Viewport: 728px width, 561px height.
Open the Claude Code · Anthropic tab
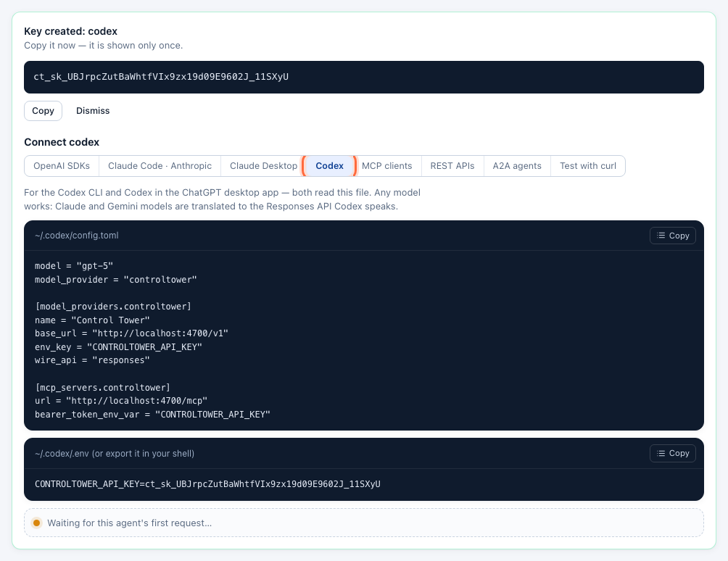160,166
